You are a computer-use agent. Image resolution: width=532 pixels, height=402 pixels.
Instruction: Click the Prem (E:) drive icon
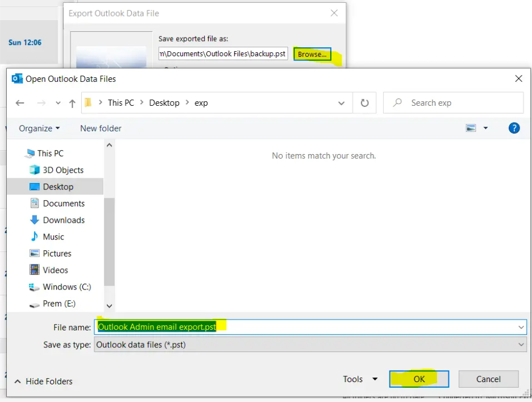[34, 305]
